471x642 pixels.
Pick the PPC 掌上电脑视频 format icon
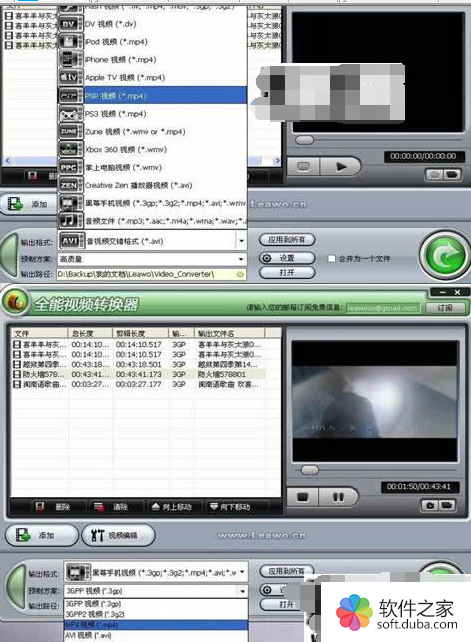click(70, 167)
